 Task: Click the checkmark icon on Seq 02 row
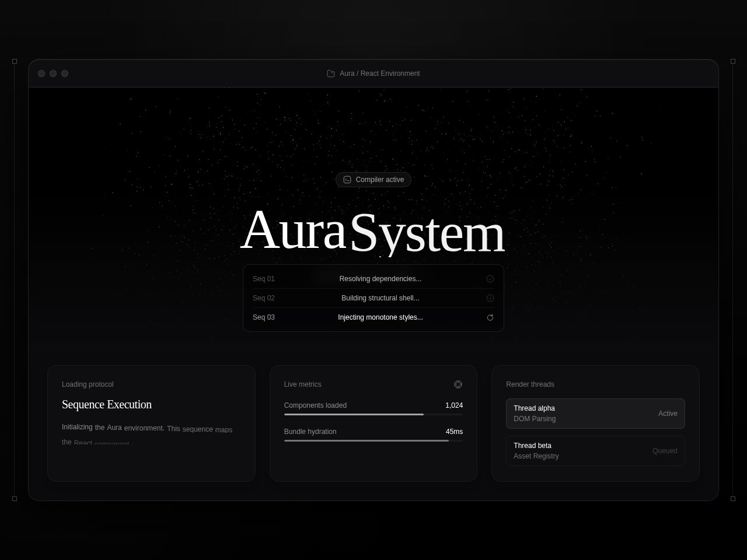pyautogui.click(x=490, y=298)
